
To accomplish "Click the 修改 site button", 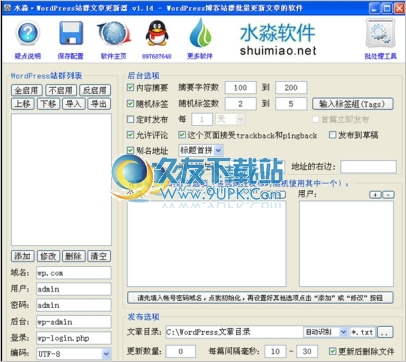I will (48, 256).
